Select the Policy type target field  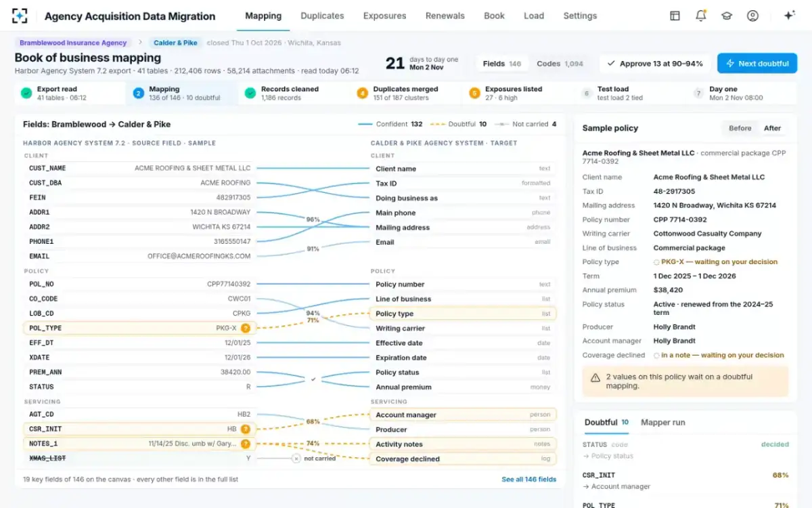463,314
